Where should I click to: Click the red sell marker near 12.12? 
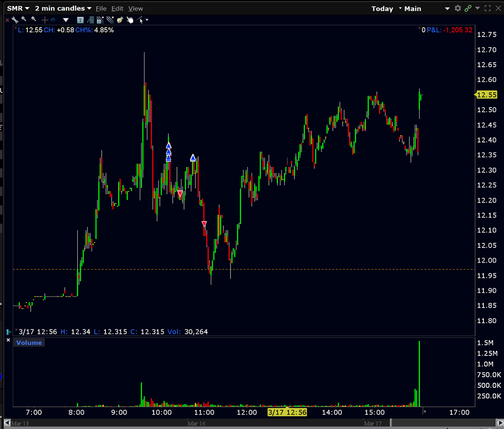coord(204,224)
